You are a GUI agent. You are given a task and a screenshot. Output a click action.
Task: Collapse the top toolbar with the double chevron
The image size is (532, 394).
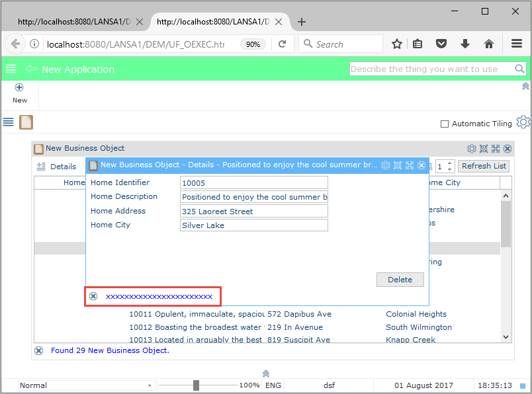[525, 86]
